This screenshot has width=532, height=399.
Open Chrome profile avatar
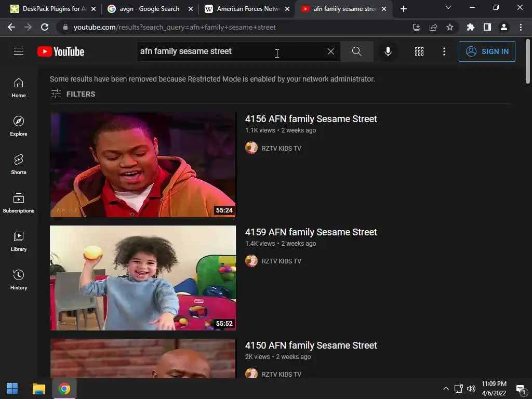[x=504, y=27]
